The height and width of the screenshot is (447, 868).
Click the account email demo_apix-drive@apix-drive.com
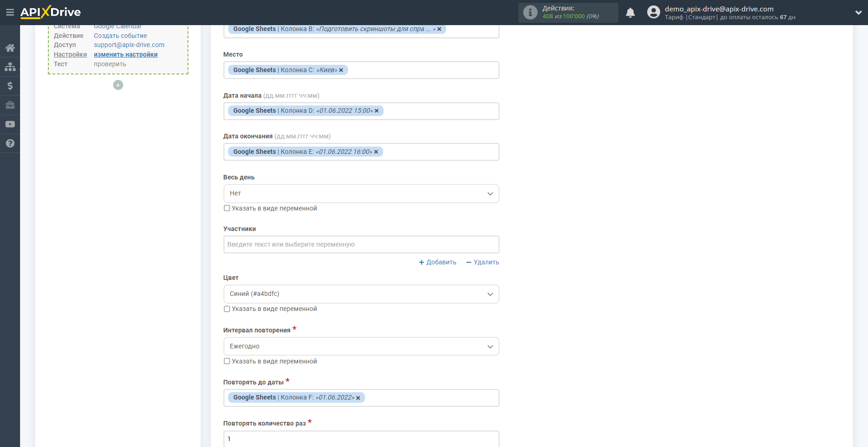tap(719, 9)
